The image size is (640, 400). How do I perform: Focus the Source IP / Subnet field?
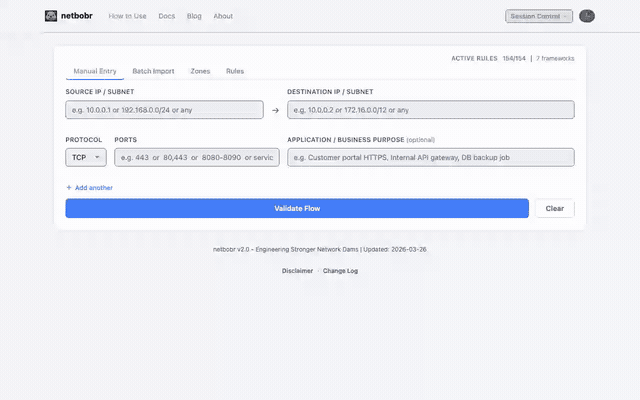(x=164, y=110)
